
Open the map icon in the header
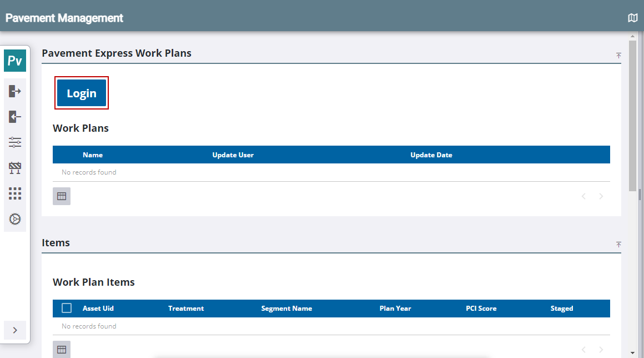click(633, 18)
